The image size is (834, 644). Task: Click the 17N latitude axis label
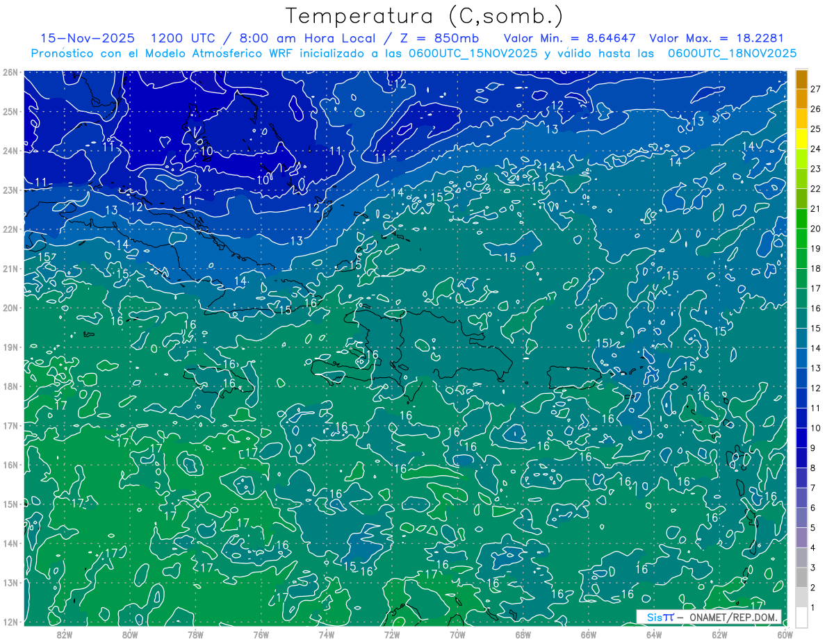10,425
